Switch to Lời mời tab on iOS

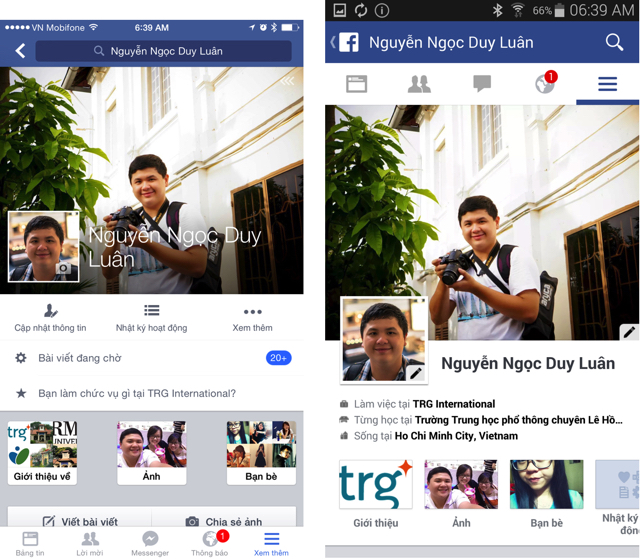(90, 543)
